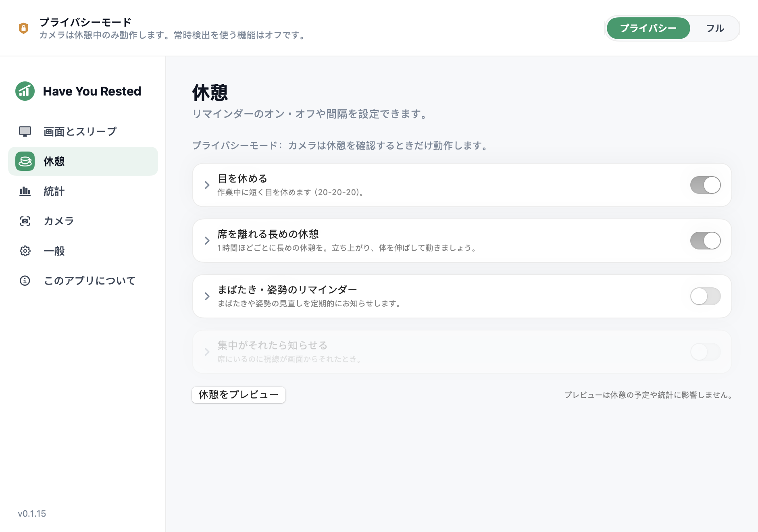Enable まばたき・姿勢のリマインダー switch
The height and width of the screenshot is (532, 758).
click(x=705, y=296)
